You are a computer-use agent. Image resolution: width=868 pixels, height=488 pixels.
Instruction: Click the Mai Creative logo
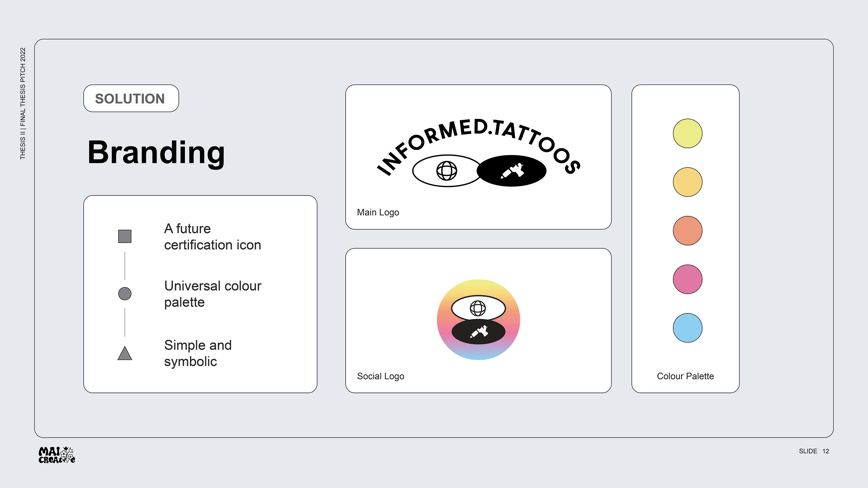57,455
